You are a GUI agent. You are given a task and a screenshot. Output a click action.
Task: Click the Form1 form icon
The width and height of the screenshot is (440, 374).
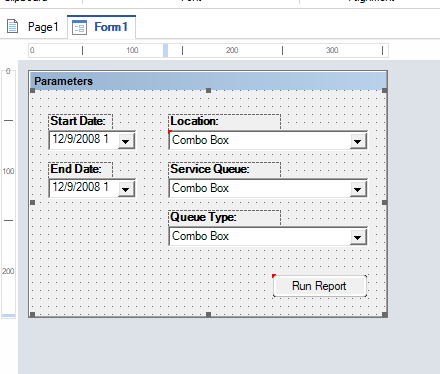79,27
